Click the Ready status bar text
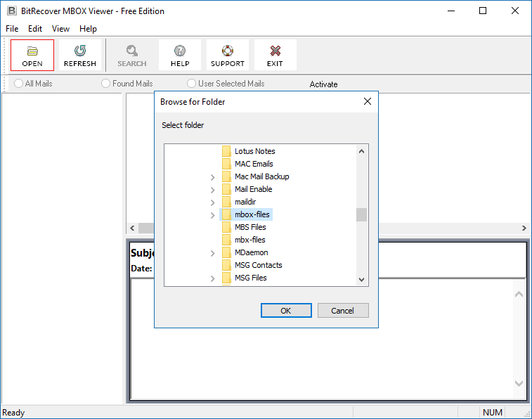This screenshot has height=419, width=532. pyautogui.click(x=13, y=413)
